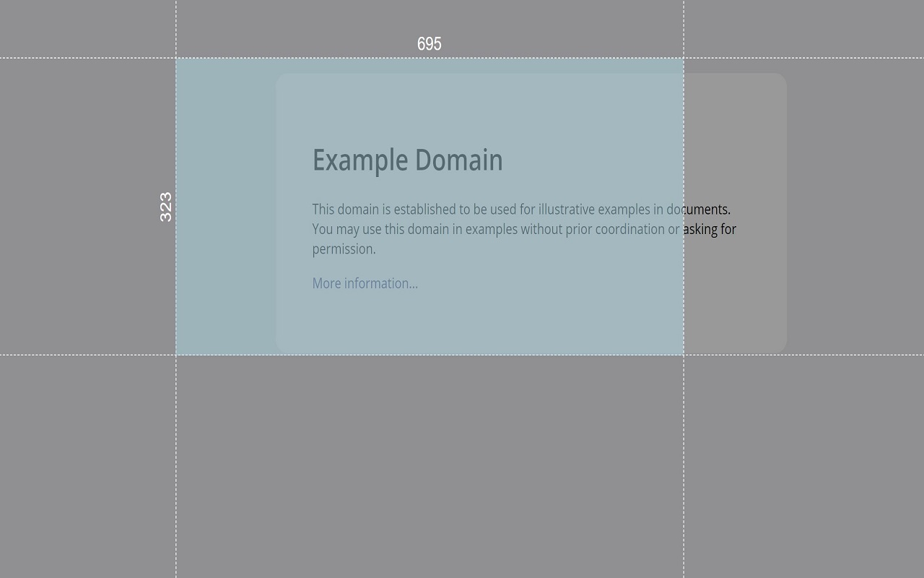The image size is (924, 578).
Task: Click the sentence starting "This domain is established"
Action: pyautogui.click(x=521, y=210)
